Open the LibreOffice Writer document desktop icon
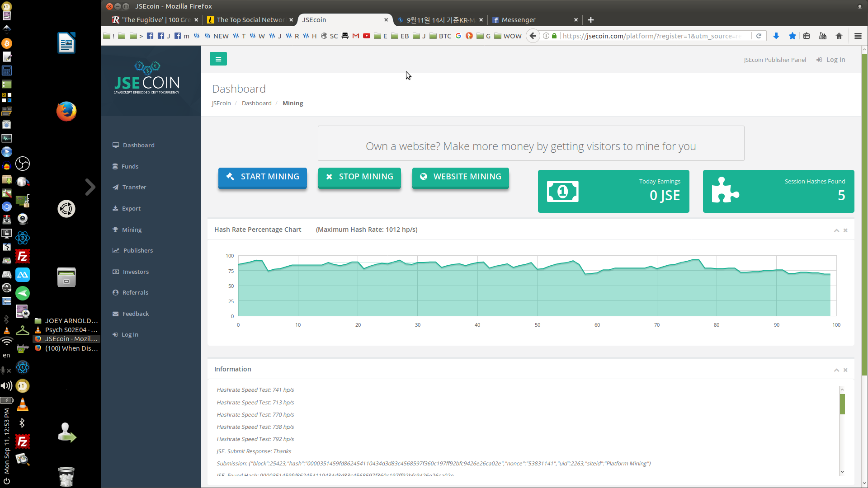Image resolution: width=868 pixels, height=488 pixels. click(x=66, y=43)
